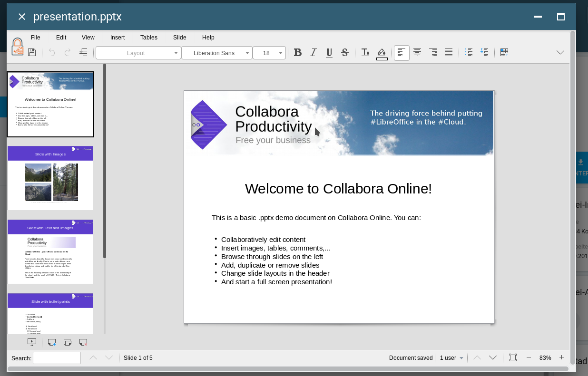Click the zoom in plus icon
The height and width of the screenshot is (376, 588).
(561, 357)
